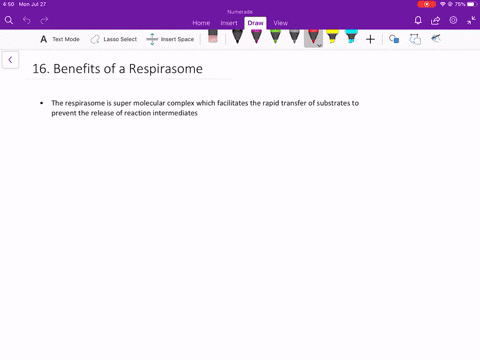Choose the Insert Space tool
This screenshot has width=480, height=360.
click(170, 39)
